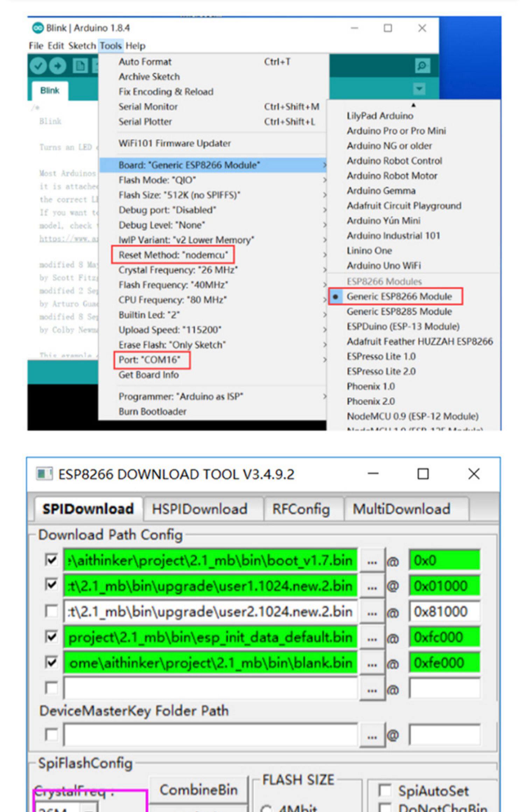The width and height of the screenshot is (525, 812).
Task: Click the 0x0 address field
Action: point(444,560)
